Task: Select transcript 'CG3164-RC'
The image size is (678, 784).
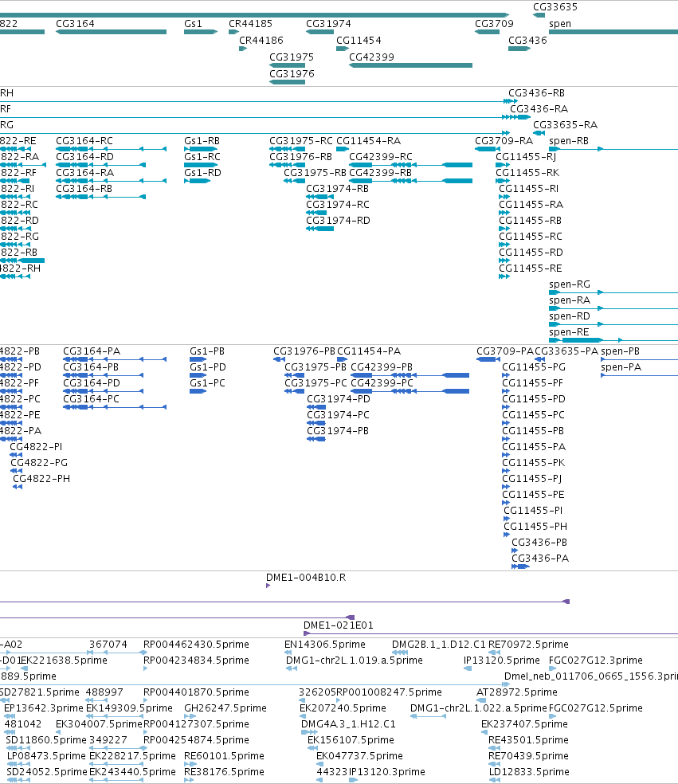Action: tap(84, 141)
